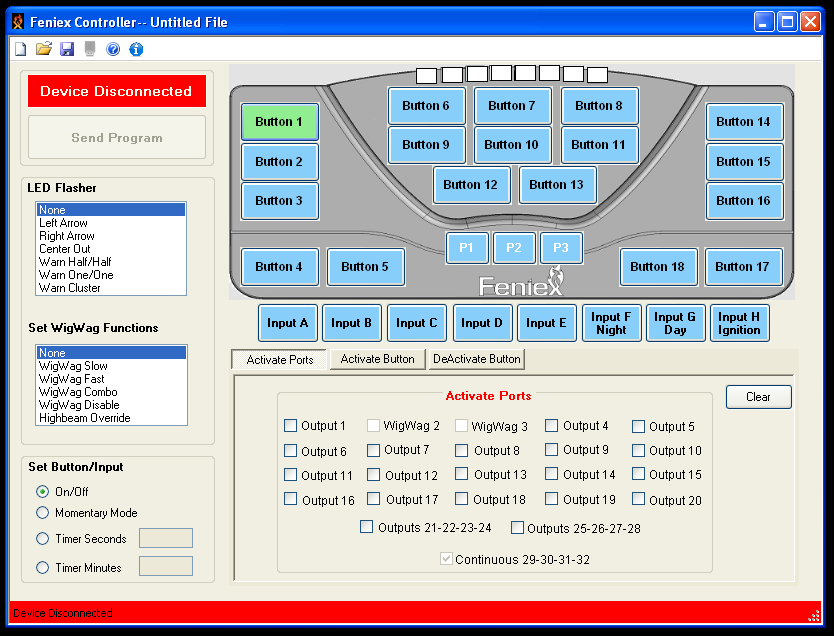The width and height of the screenshot is (834, 636).
Task: Select Button 7 on the controller
Action: coord(512,106)
